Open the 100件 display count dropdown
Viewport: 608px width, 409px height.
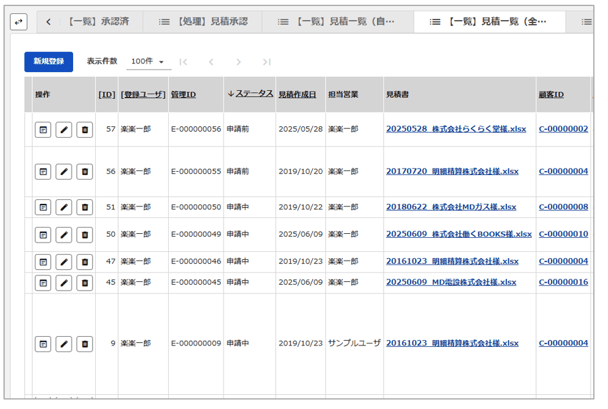(149, 62)
